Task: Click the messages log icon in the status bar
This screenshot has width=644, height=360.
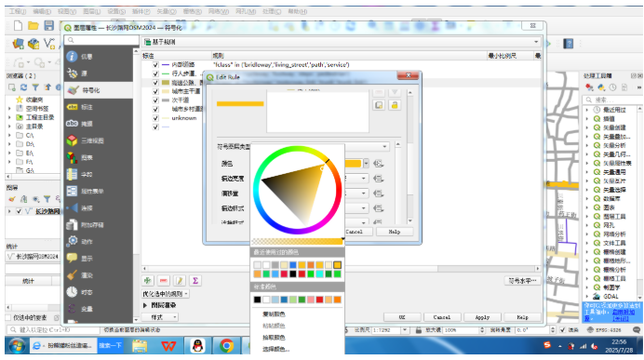Action: point(637,329)
